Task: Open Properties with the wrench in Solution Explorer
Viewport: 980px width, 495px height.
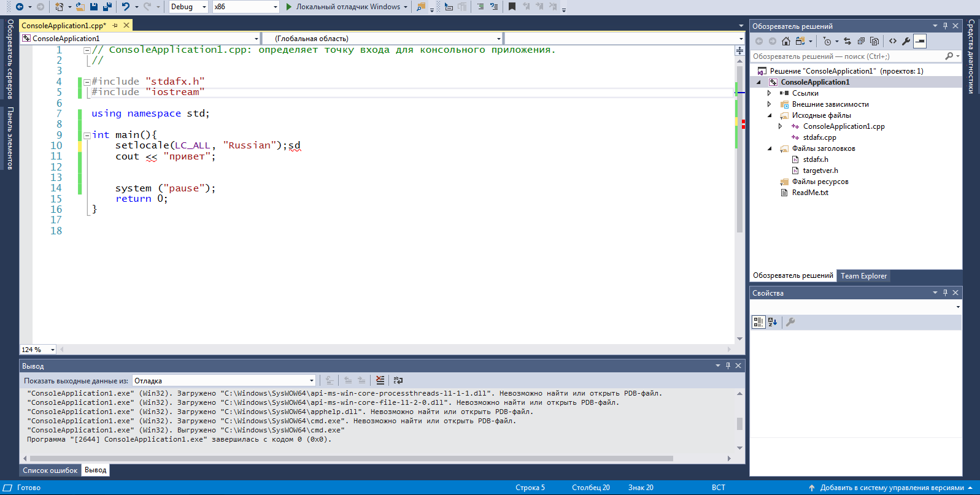Action: click(x=906, y=41)
